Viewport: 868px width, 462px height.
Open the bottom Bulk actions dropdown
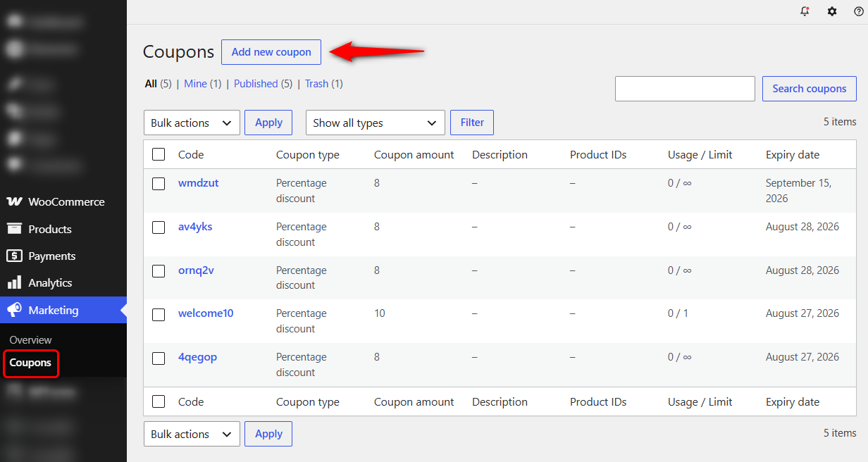pyautogui.click(x=192, y=434)
